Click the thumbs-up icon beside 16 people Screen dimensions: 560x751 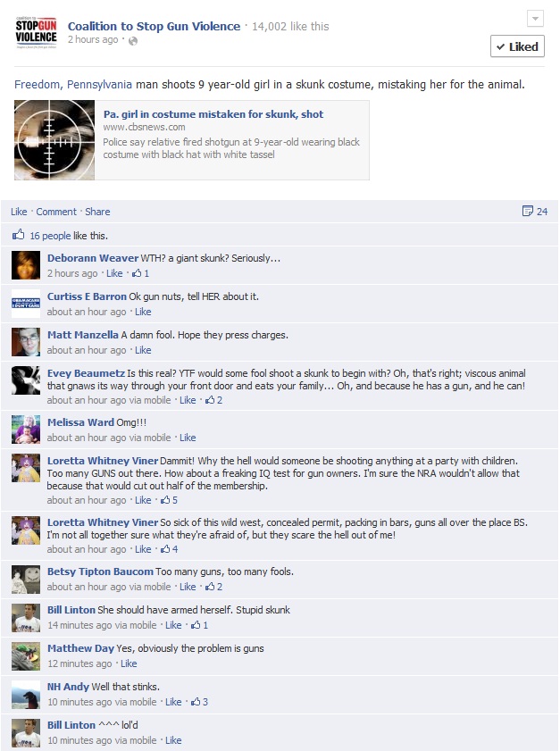tap(18, 235)
